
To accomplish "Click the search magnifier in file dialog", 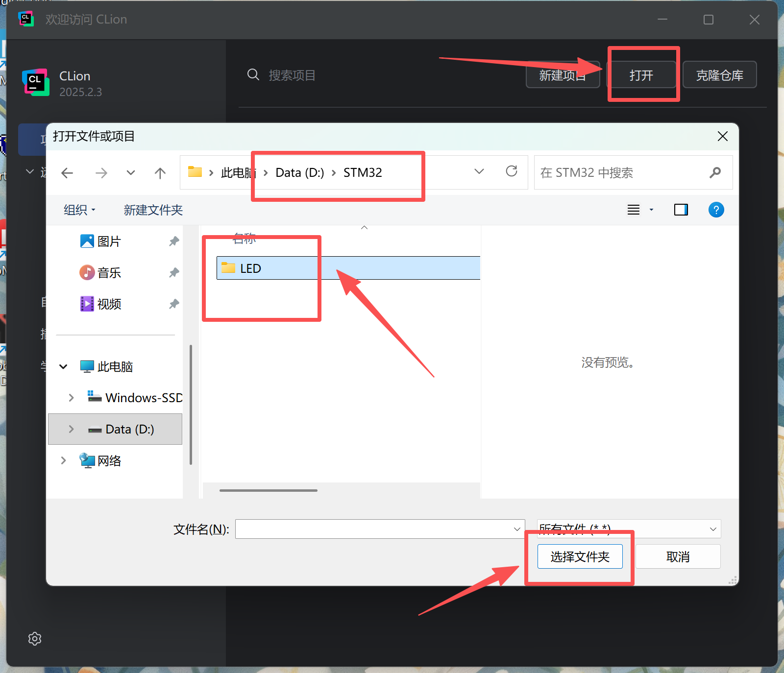I will click(x=715, y=172).
